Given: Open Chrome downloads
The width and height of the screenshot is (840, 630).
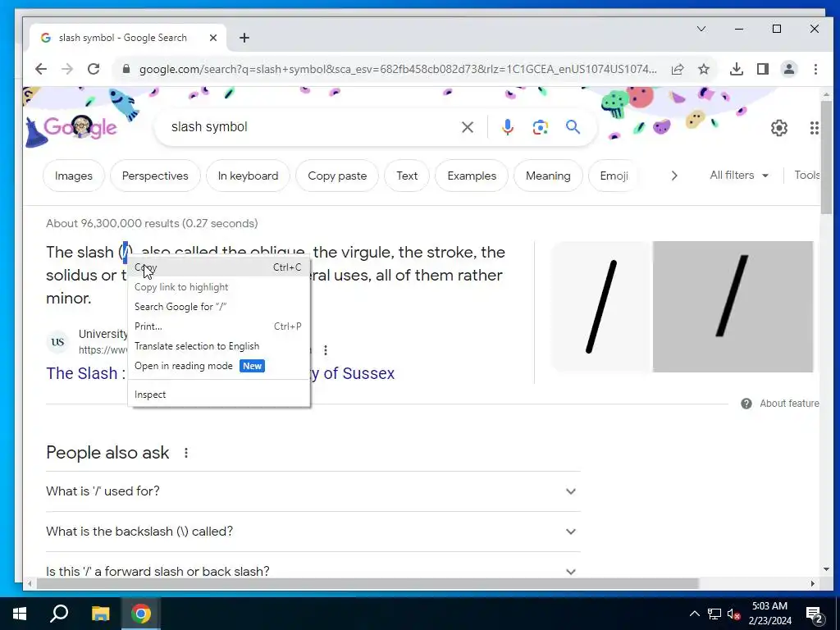Looking at the screenshot, I should coord(736,69).
